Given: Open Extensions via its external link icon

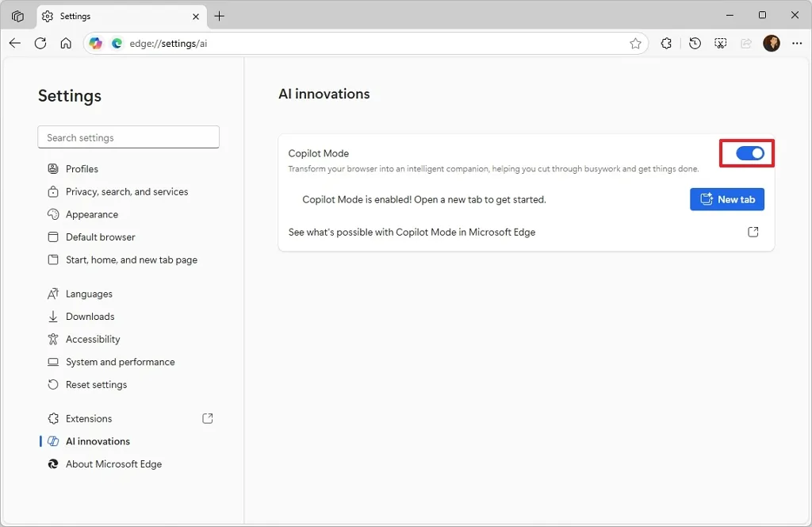Looking at the screenshot, I should click(x=207, y=418).
